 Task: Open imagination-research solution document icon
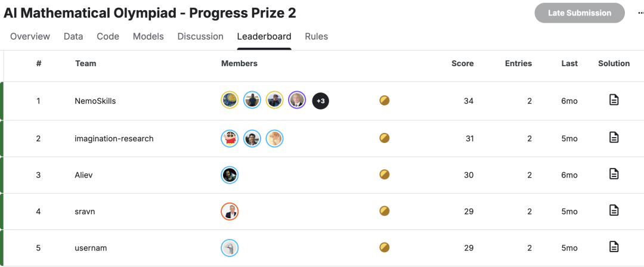(x=614, y=138)
